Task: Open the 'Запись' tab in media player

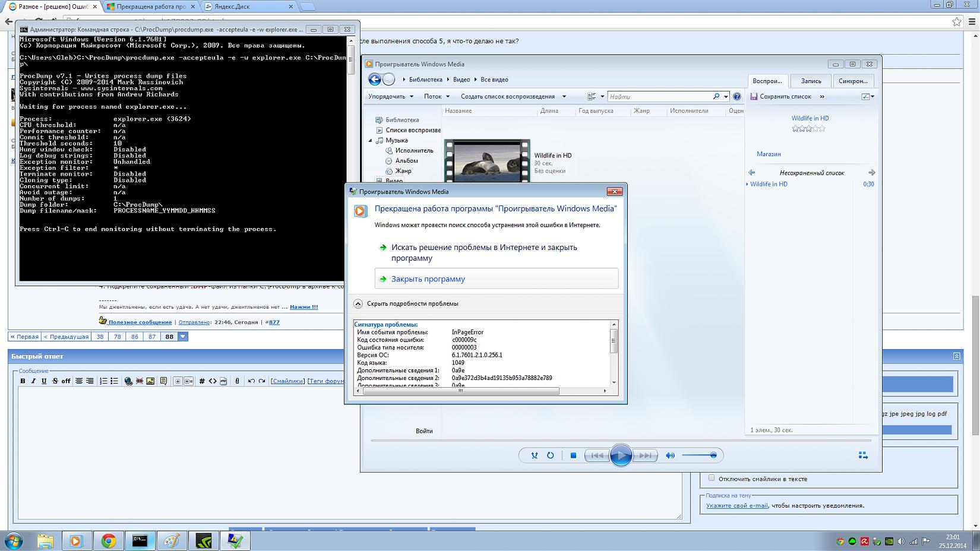Action: click(811, 81)
